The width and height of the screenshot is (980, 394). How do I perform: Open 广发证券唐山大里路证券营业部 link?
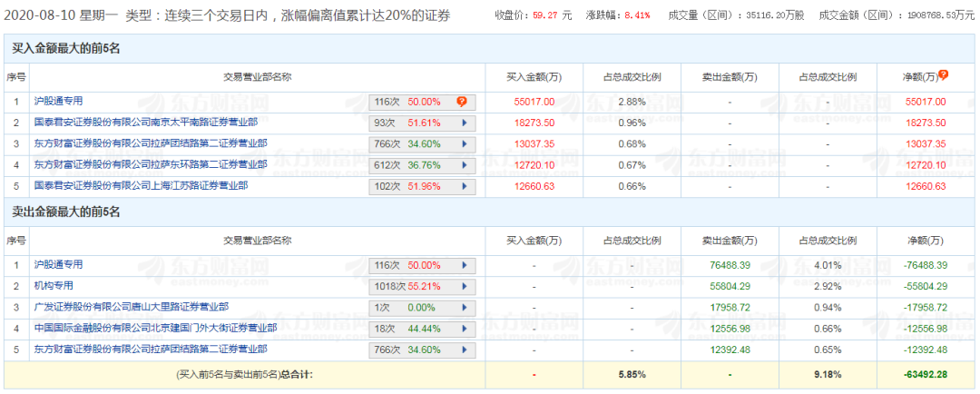[x=131, y=307]
